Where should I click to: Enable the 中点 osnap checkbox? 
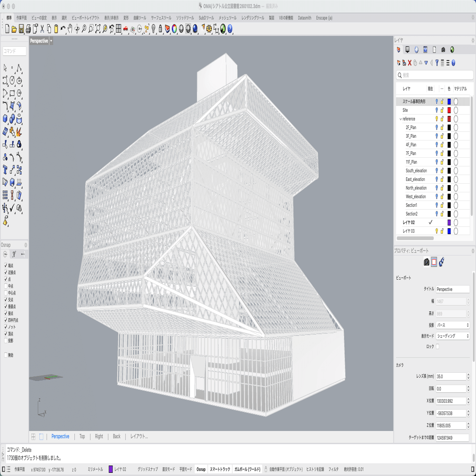(x=6, y=286)
